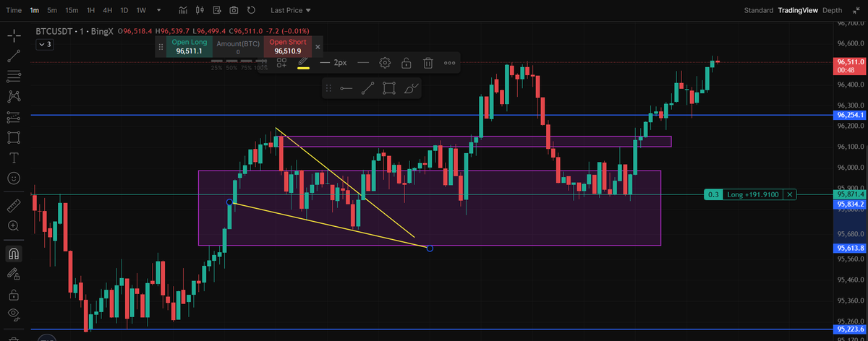Click the Long +191.9100 position label
This screenshot has height=341, width=868.
pyautogui.click(x=754, y=194)
